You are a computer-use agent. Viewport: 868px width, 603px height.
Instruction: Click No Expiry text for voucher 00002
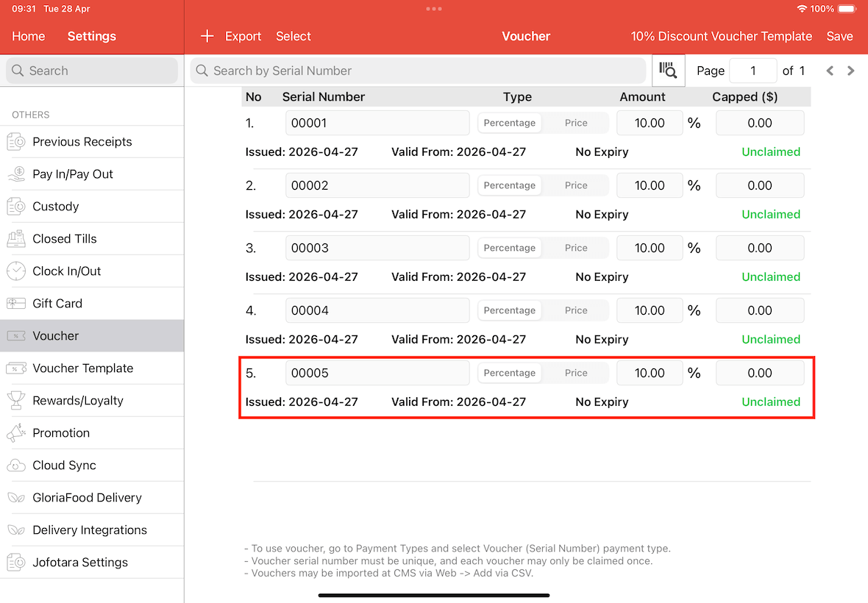(602, 214)
